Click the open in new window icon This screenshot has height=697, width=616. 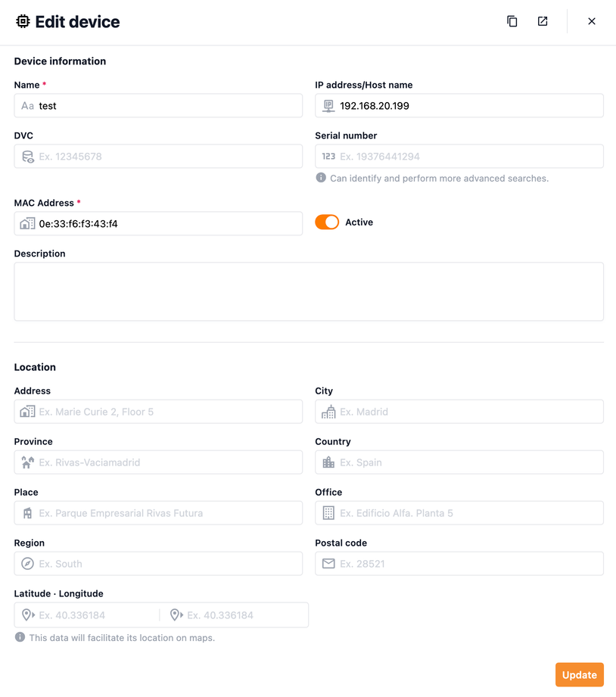pyautogui.click(x=543, y=21)
